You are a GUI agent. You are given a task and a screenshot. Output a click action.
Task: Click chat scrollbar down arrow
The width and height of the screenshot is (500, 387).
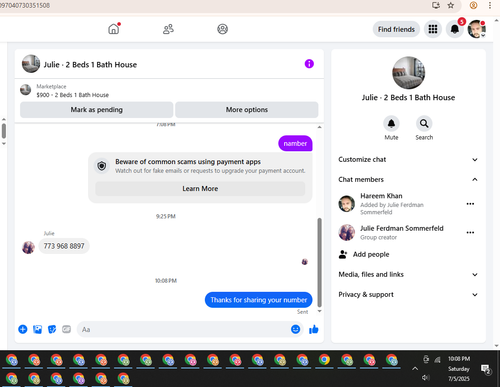coord(319,311)
